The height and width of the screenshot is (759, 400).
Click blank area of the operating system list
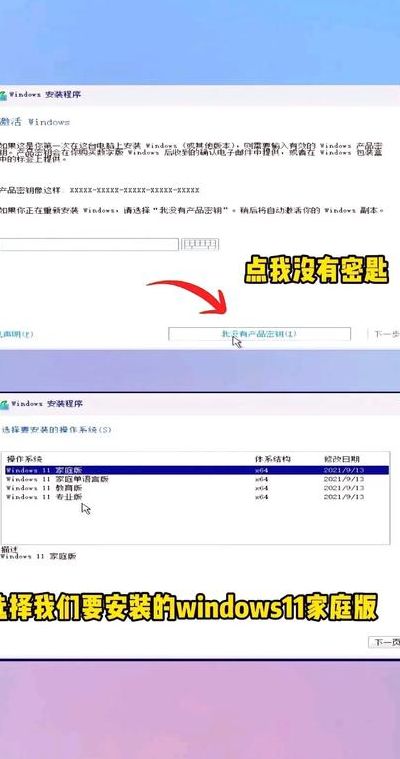click(x=196, y=523)
